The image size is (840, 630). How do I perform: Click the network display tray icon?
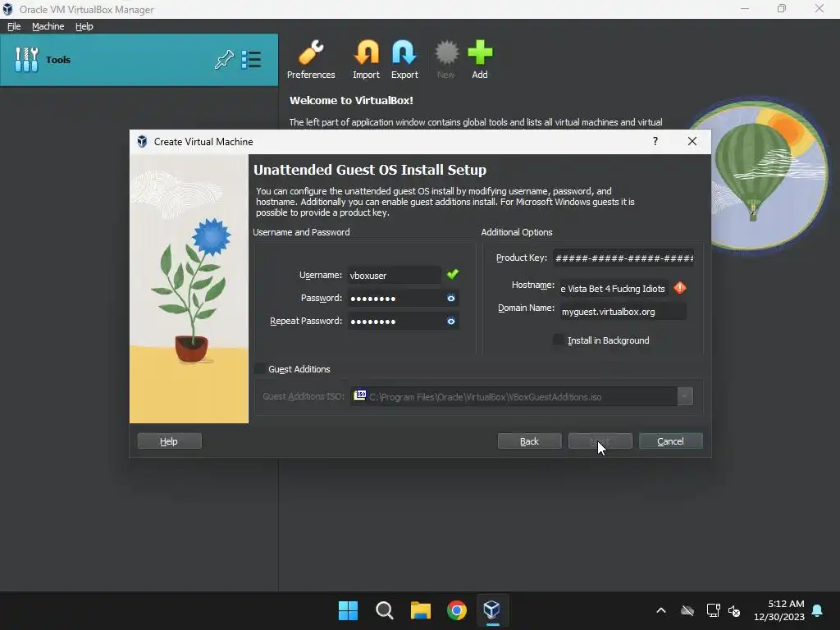click(713, 610)
